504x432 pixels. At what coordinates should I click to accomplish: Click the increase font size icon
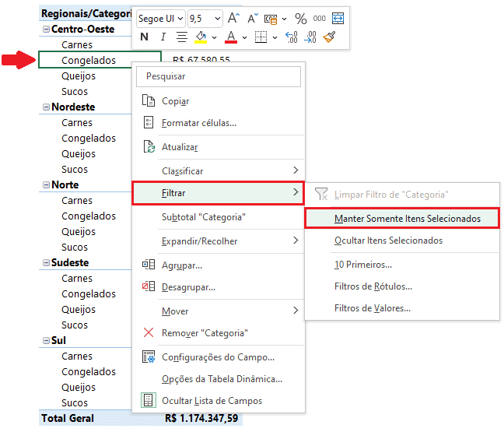coord(233,18)
